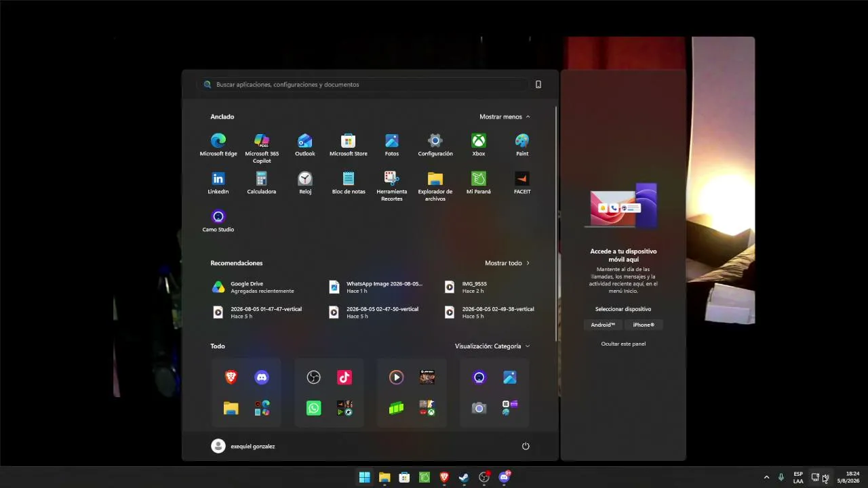The width and height of the screenshot is (868, 488).
Task: Open Camo Studio in the category grid
Action: click(x=479, y=378)
